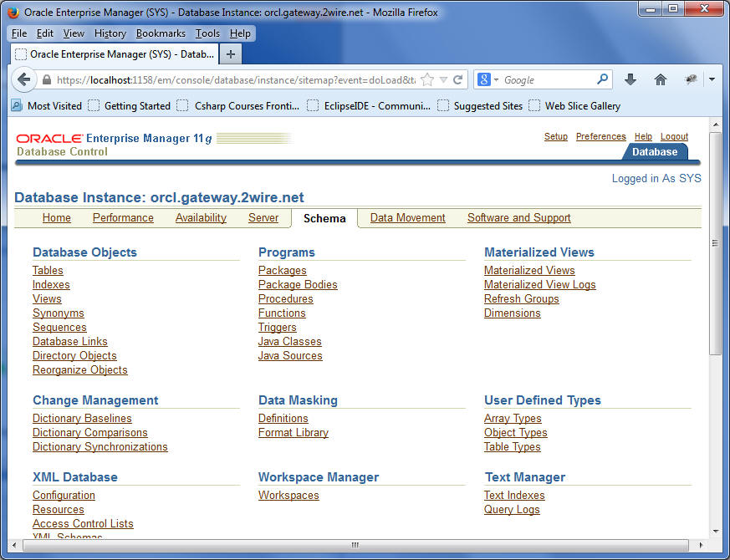Screen dimensions: 730x560
Task: Click the Logout link
Action: click(674, 136)
